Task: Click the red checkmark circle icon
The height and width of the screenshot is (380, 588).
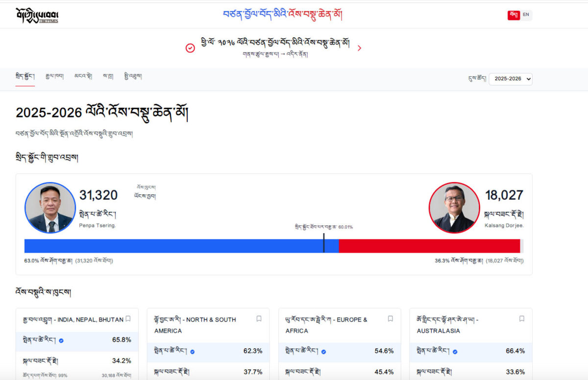Action: [190, 48]
